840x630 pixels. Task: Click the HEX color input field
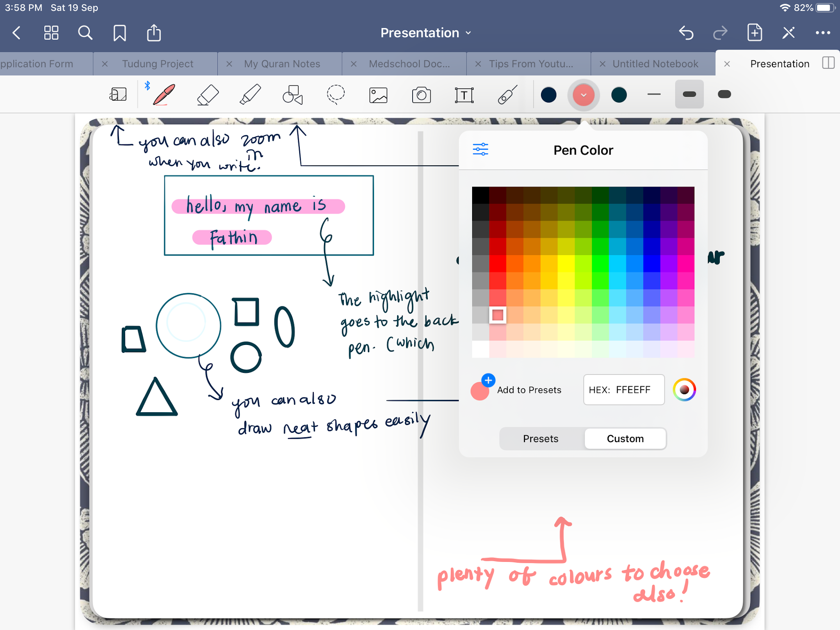pyautogui.click(x=623, y=390)
